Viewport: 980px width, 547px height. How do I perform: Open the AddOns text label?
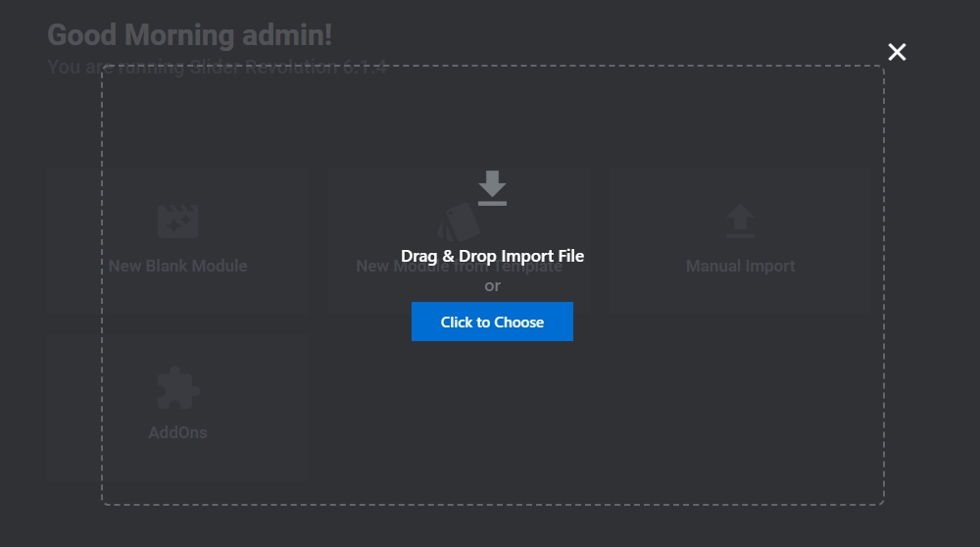click(178, 432)
